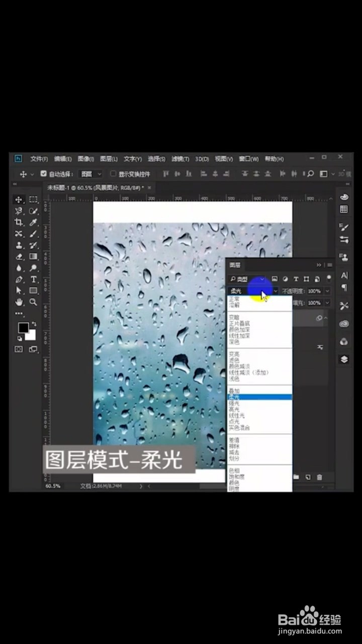Select the Zoom tool
Screen dimensions: 362x644
pos(33,302)
